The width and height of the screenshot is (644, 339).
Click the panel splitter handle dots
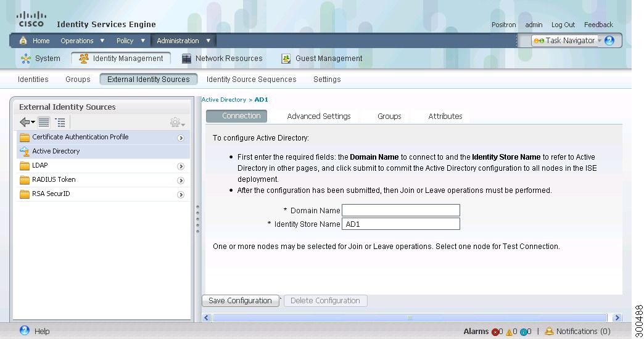[x=197, y=219]
